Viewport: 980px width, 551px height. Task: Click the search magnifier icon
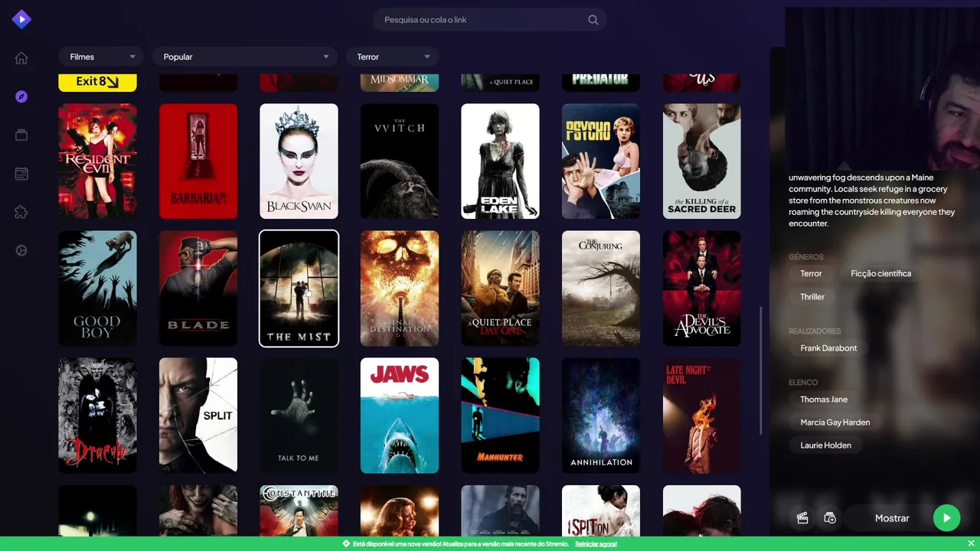(x=593, y=20)
